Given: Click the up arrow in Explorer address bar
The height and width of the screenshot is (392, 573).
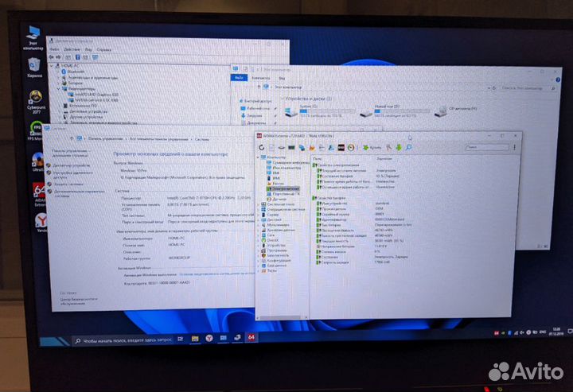Looking at the screenshot, I should point(259,87).
